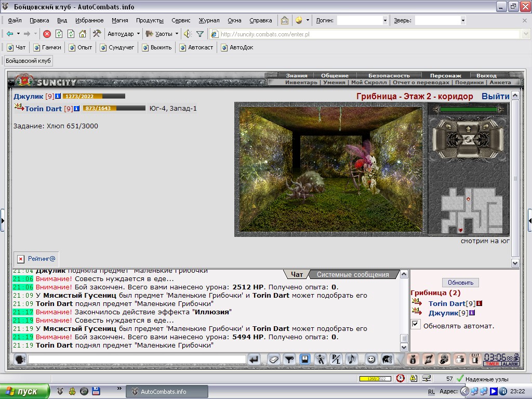Click the home icon in the toolbar
Image resolution: width=532 pixels, height=399 pixels.
point(83,34)
